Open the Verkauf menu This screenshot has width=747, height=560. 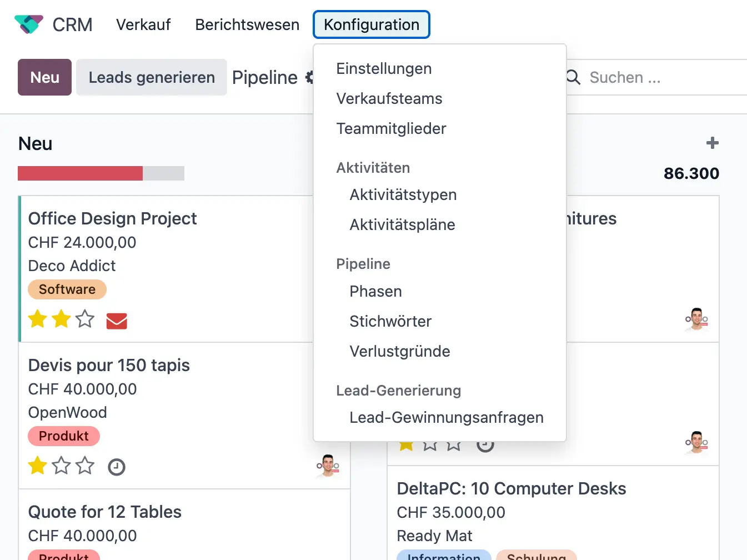[143, 24]
